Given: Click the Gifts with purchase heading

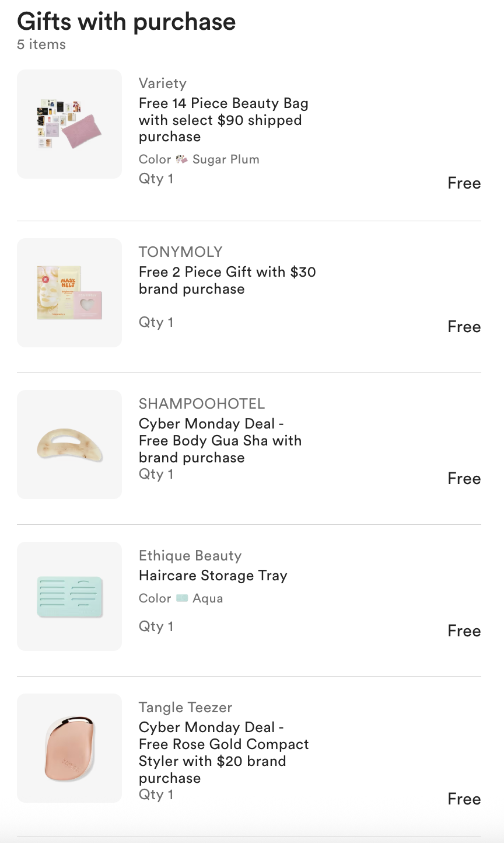Looking at the screenshot, I should (126, 22).
